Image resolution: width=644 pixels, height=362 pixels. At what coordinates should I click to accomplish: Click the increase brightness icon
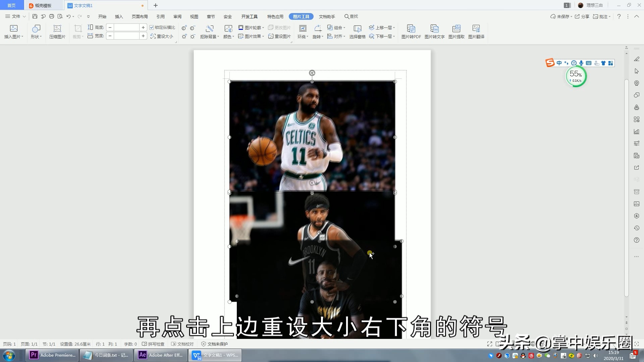pos(184,36)
